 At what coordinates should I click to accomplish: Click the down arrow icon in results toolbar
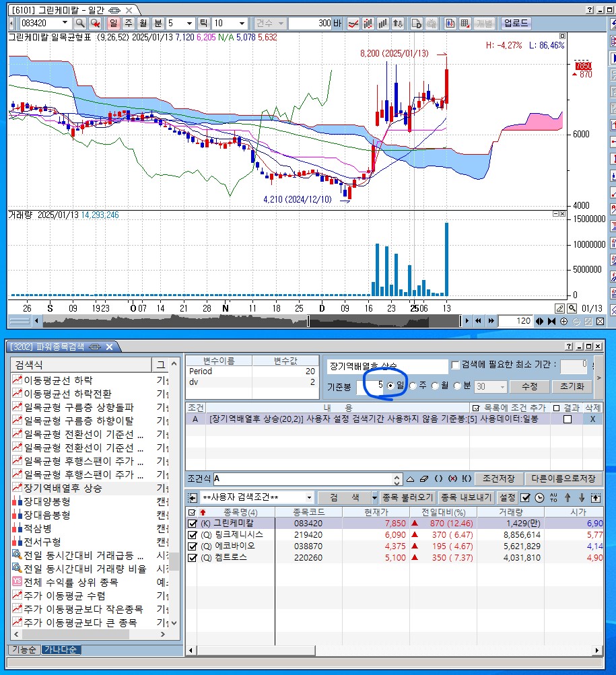coord(582,498)
